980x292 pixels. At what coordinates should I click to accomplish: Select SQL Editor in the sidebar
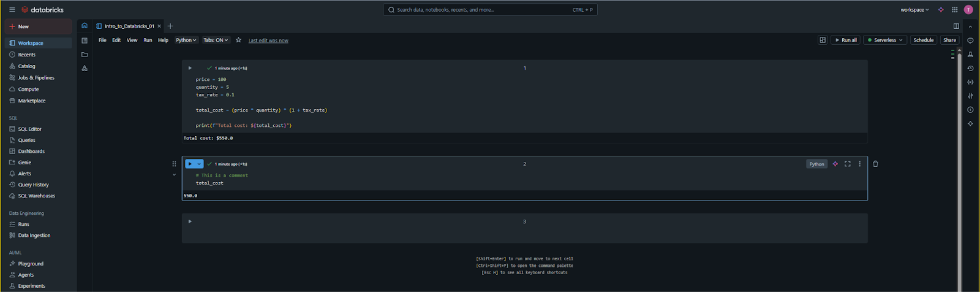pos(29,129)
